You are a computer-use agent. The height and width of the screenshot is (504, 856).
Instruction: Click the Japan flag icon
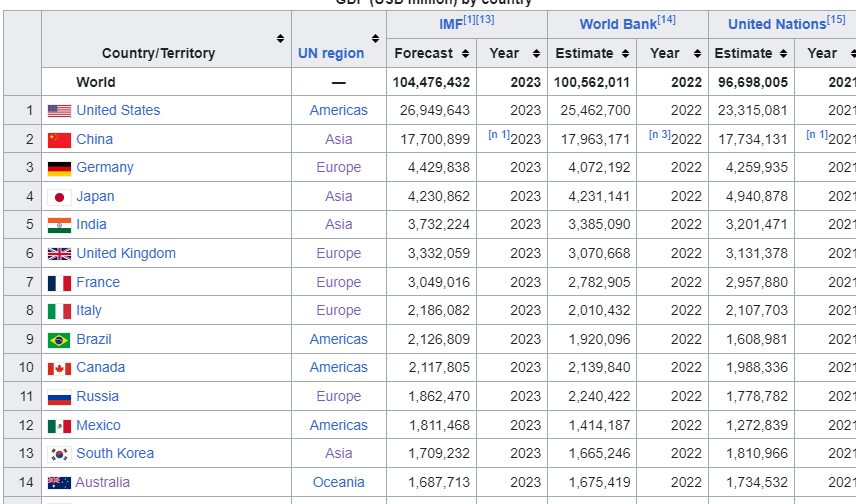coord(59,197)
